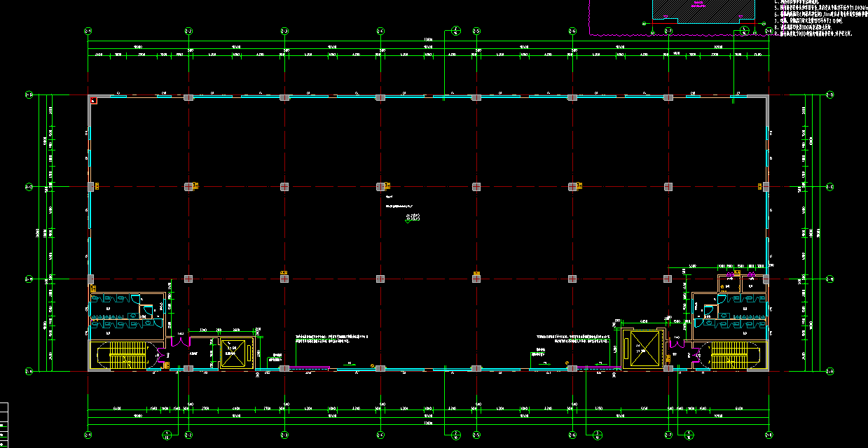
Task: Select the orange circle symbol on the bottom wall, left side
Action: pos(372,365)
